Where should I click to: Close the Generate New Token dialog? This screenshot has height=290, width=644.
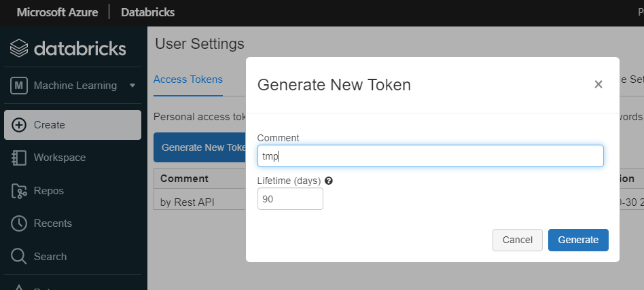pyautogui.click(x=598, y=85)
